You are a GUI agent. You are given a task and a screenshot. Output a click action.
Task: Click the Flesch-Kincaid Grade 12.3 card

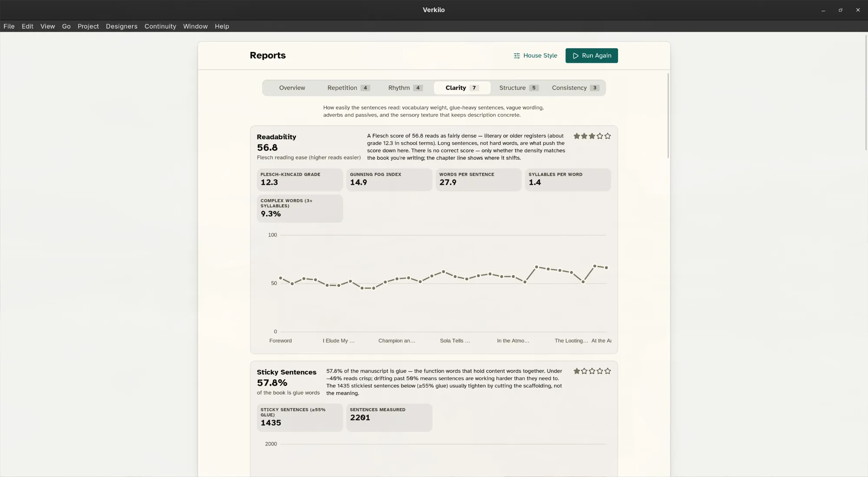click(300, 180)
